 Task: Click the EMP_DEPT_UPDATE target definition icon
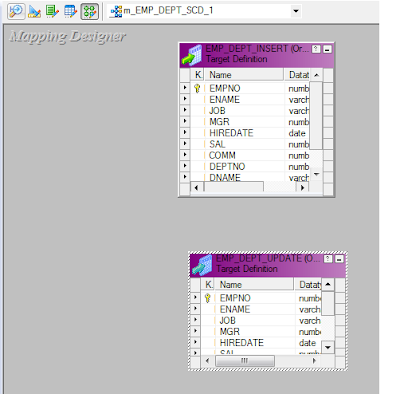click(202, 265)
